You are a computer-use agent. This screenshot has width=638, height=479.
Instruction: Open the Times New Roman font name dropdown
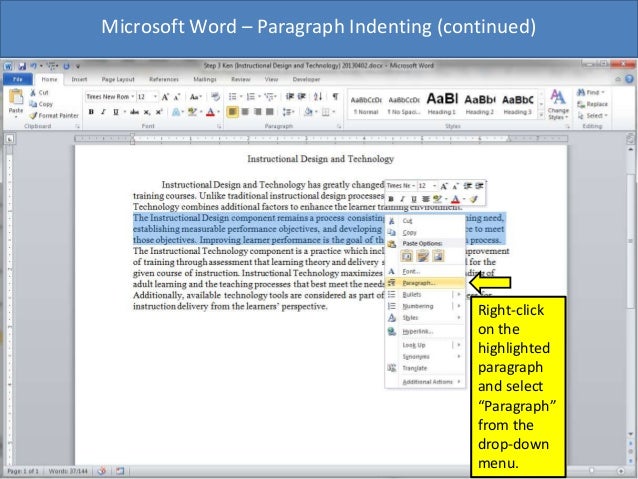click(x=133, y=97)
